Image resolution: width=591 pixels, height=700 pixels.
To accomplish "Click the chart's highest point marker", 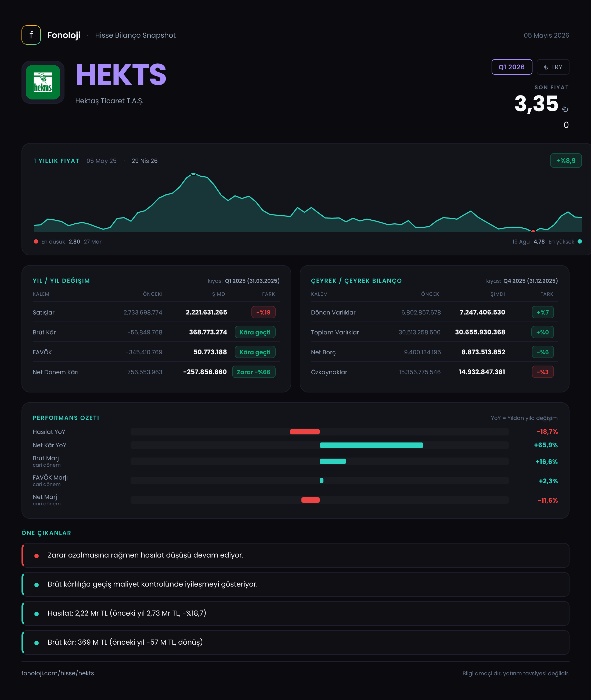I will 193,174.
